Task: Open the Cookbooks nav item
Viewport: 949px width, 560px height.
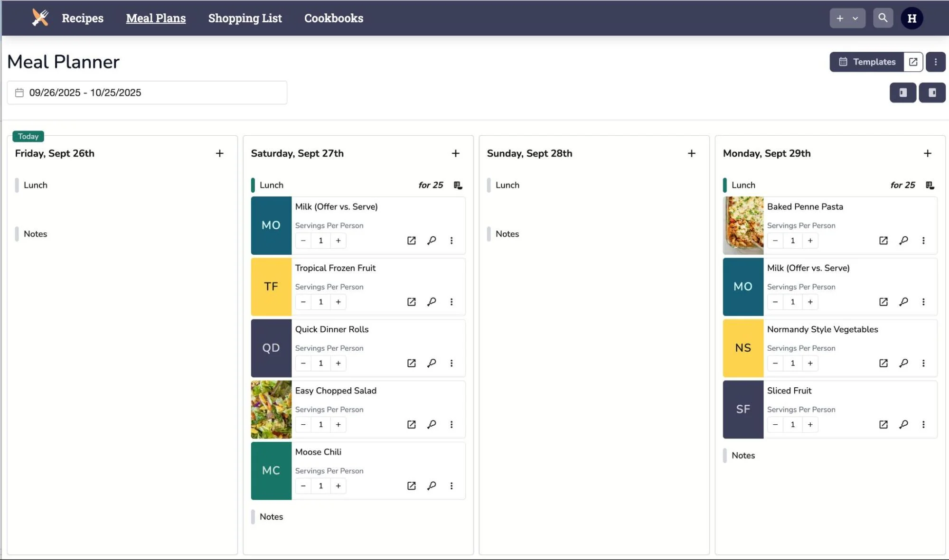Action: point(333,18)
